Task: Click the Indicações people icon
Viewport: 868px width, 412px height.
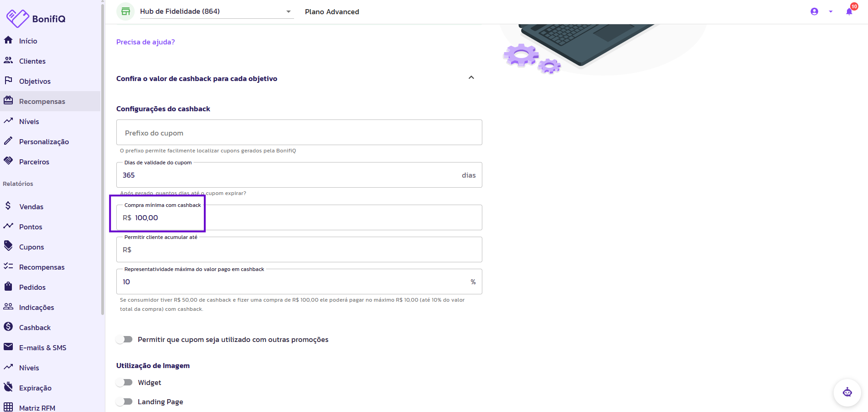Action: coord(8,307)
